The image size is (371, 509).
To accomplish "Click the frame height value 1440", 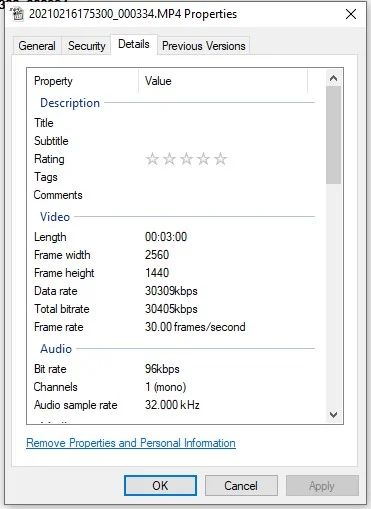I will [157, 273].
